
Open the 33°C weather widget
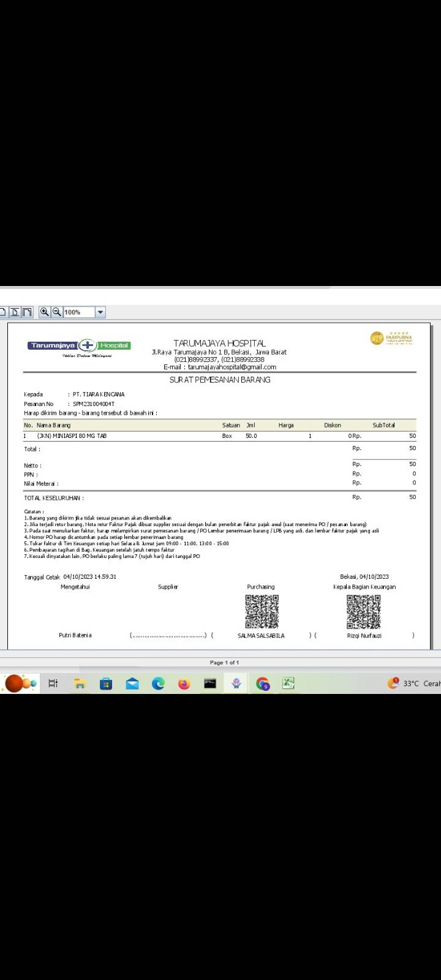pyautogui.click(x=414, y=683)
